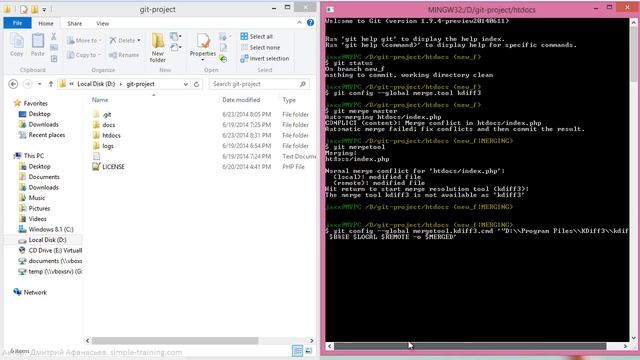
Task: Refresh the git-project folder view
Action: [196, 84]
